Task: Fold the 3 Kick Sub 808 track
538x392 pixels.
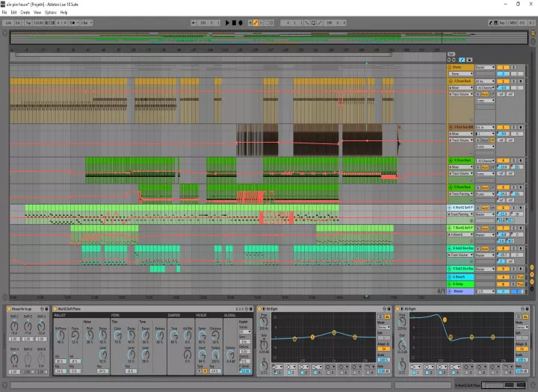Action: (x=451, y=127)
